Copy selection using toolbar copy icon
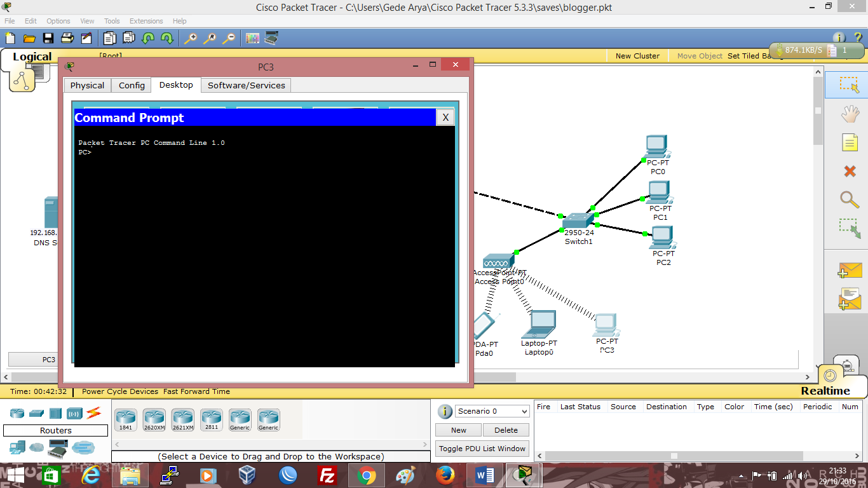 (110, 38)
